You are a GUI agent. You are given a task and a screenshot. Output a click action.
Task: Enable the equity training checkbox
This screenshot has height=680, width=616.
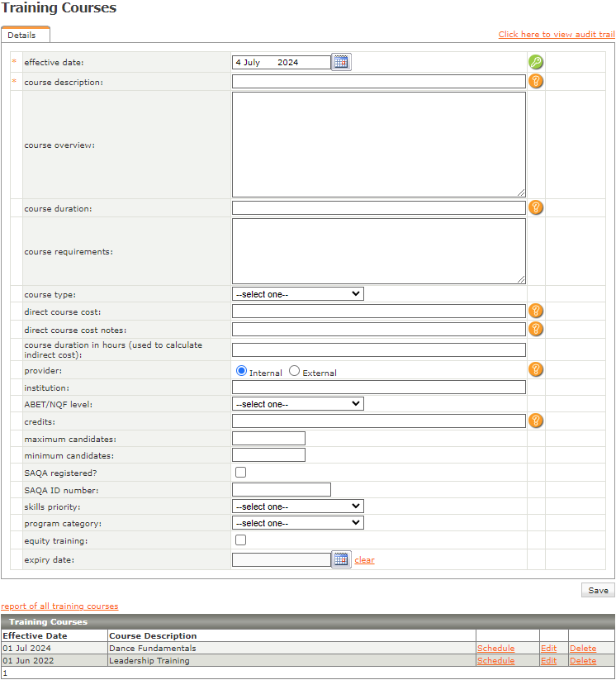[241, 540]
